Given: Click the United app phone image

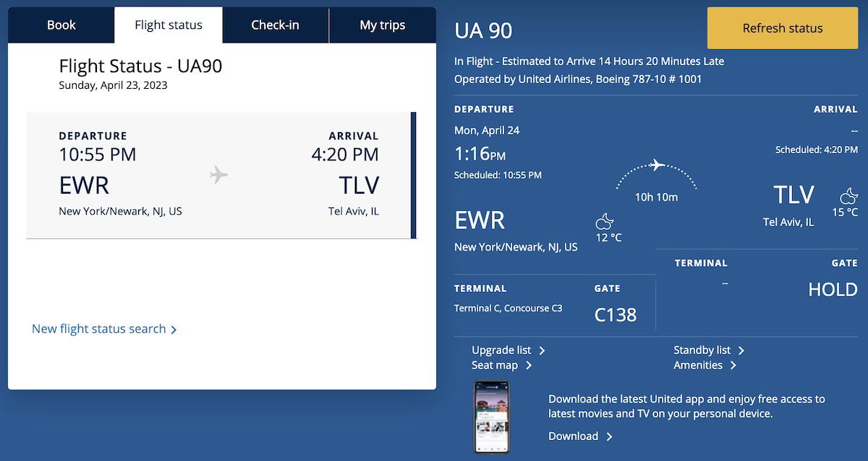Looking at the screenshot, I should pos(492,417).
